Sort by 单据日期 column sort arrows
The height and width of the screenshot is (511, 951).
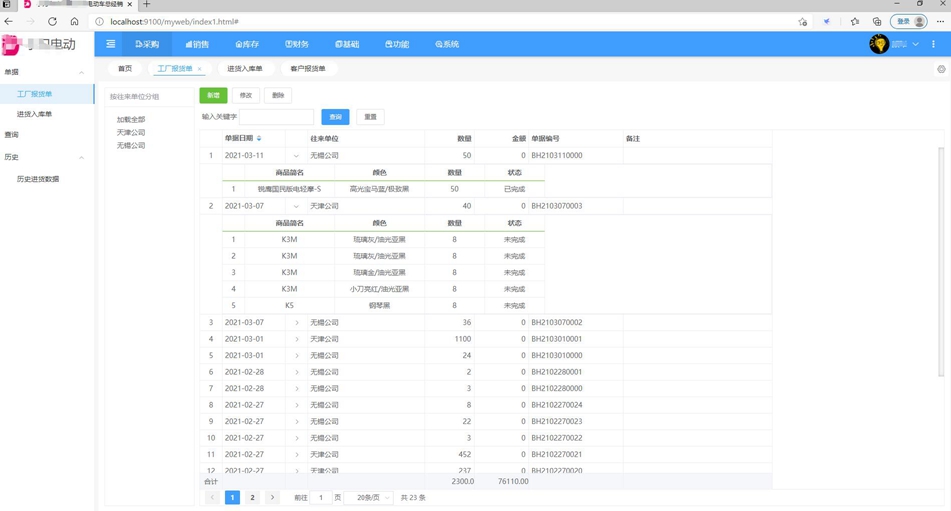click(x=259, y=138)
